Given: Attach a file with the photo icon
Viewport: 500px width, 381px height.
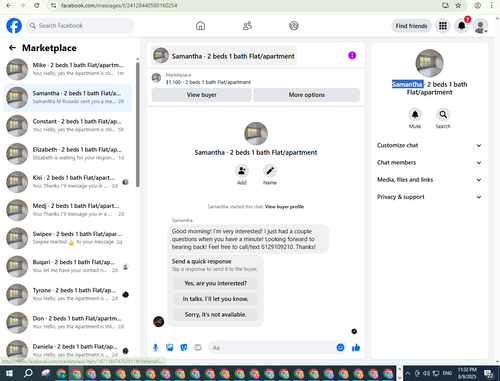Looking at the screenshot, I should pos(170,348).
